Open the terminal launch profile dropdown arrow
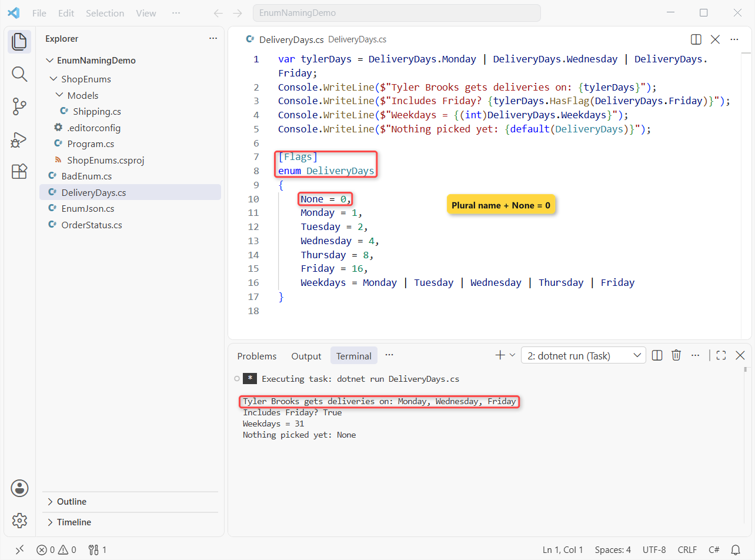Viewport: 755px width, 560px height. click(x=512, y=355)
